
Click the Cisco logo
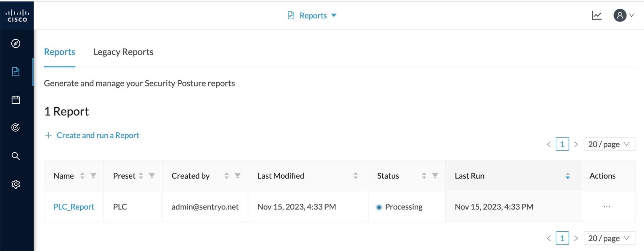coord(17,15)
